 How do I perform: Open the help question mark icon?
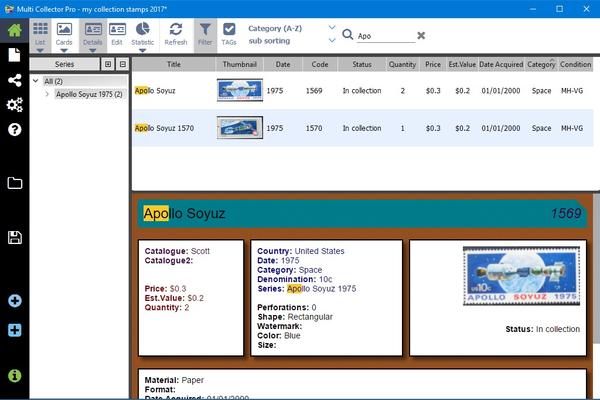click(15, 129)
